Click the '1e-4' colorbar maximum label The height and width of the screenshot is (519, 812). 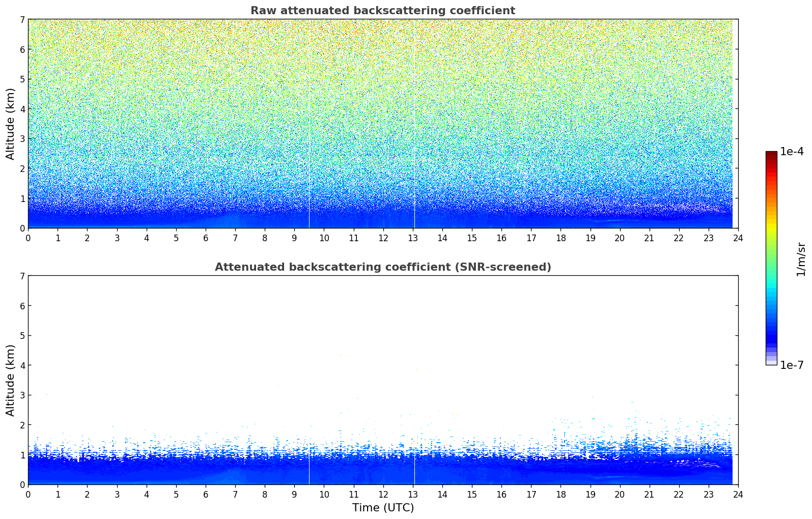[792, 152]
